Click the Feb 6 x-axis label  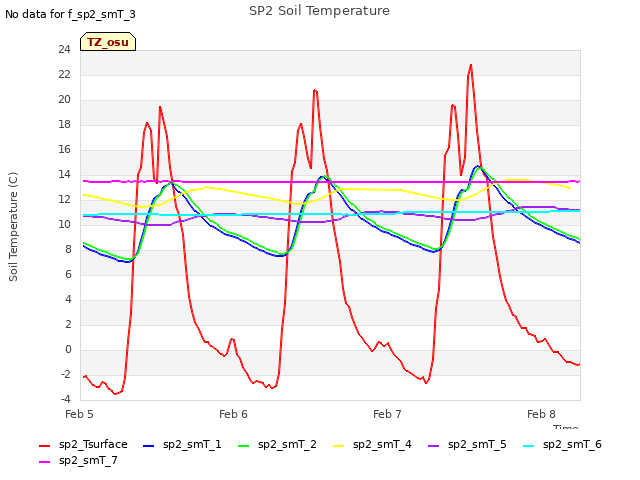click(x=233, y=414)
